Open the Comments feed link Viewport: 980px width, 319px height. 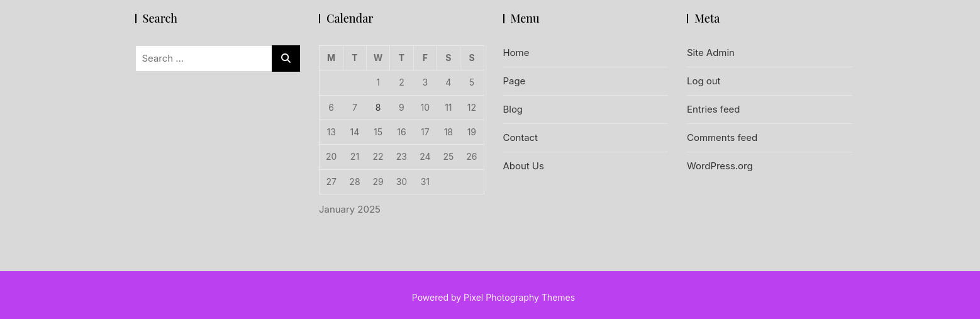click(x=722, y=138)
